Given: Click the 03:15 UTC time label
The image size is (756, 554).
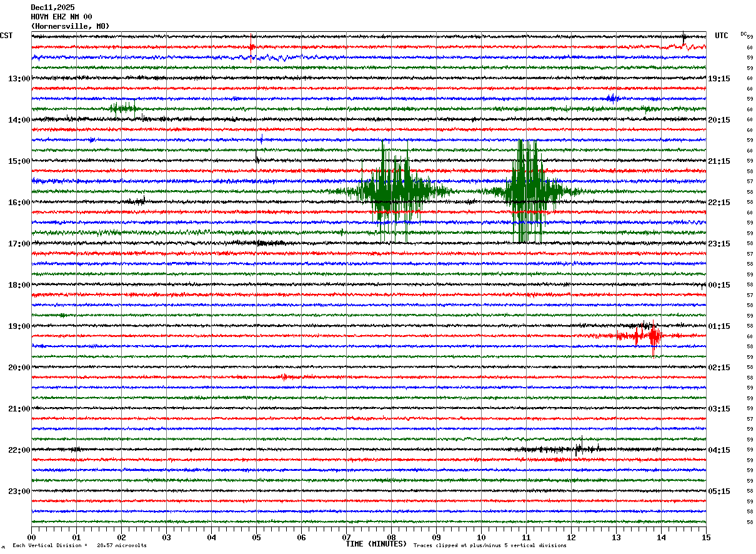Looking at the screenshot, I should point(719,409).
